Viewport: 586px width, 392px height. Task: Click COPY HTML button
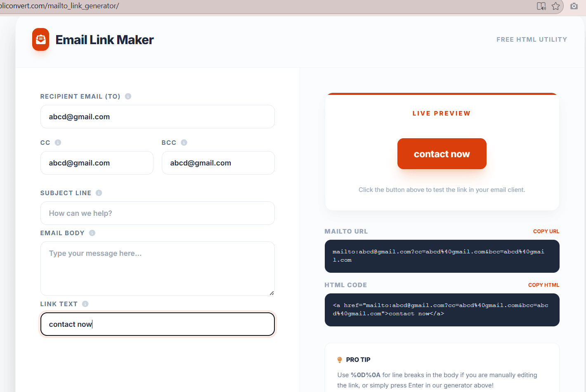click(543, 285)
